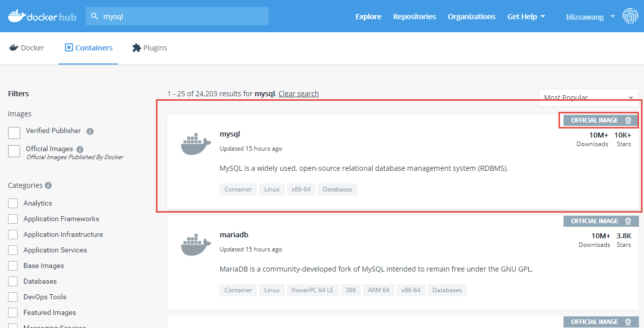
Task: Click the info icon next to Categories
Action: pyautogui.click(x=48, y=185)
